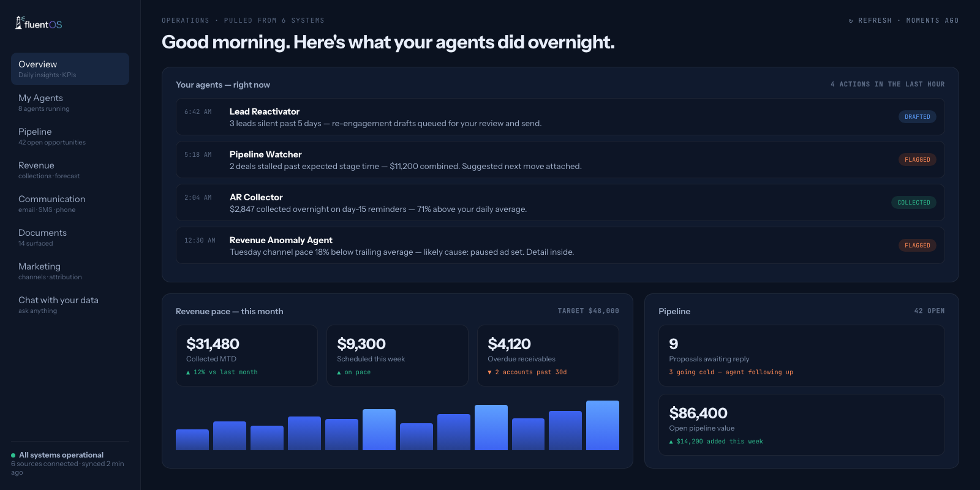Select the $9,300 Scheduled this week card
Image resolution: width=980 pixels, height=490 pixels.
398,356
